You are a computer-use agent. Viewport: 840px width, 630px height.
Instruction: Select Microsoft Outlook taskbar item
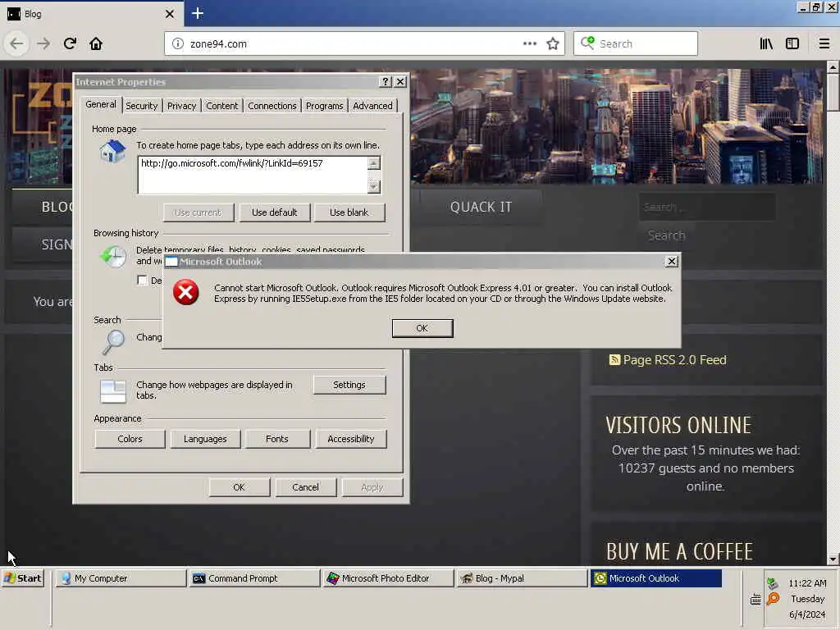[x=655, y=578]
